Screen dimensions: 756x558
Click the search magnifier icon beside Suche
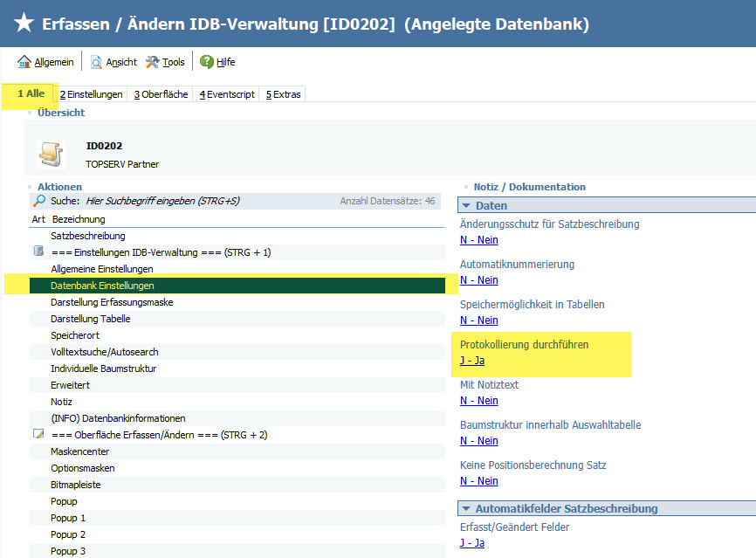coord(38,201)
